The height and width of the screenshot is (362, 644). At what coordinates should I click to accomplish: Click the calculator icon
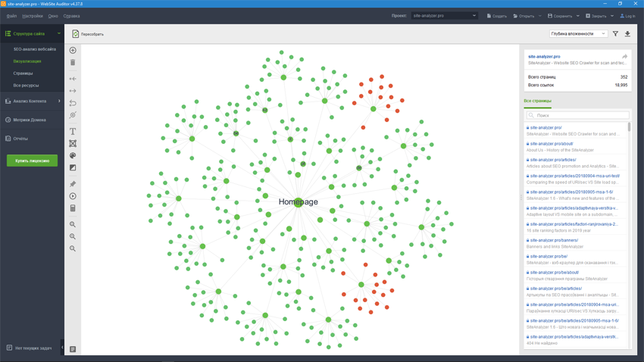coord(73,208)
